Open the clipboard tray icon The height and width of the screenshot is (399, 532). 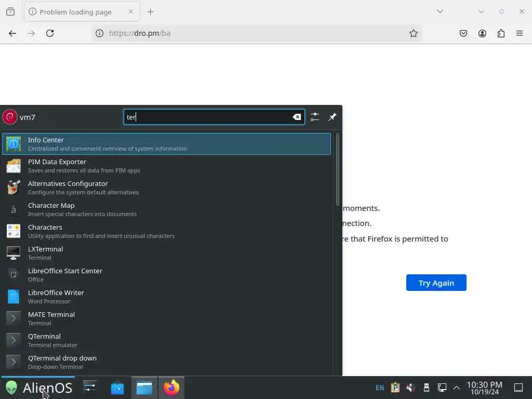(x=395, y=388)
